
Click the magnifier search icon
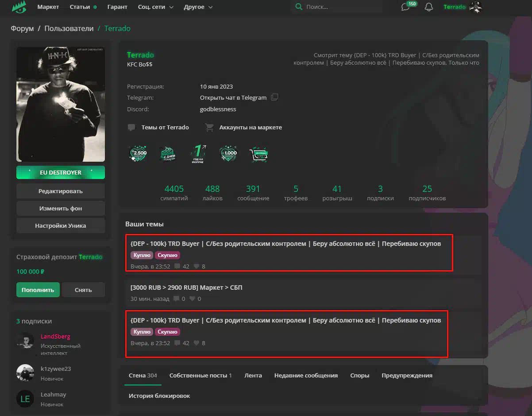(299, 7)
